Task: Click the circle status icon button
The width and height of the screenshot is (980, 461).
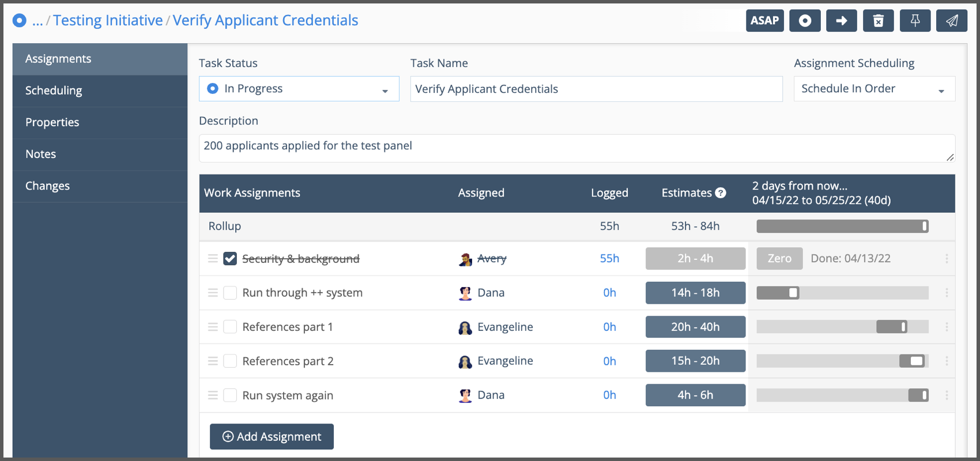Action: pyautogui.click(x=805, y=21)
